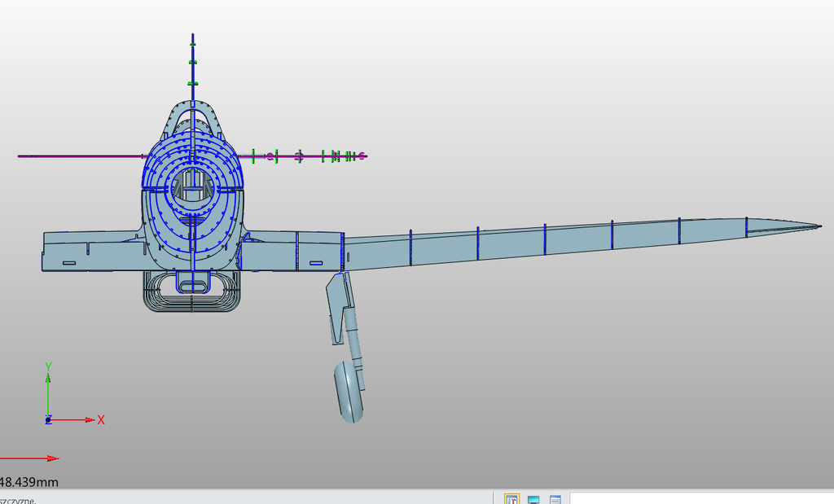This screenshot has width=834, height=504.
Task: Click the center of the circular fuselage opening
Action: coord(193,189)
